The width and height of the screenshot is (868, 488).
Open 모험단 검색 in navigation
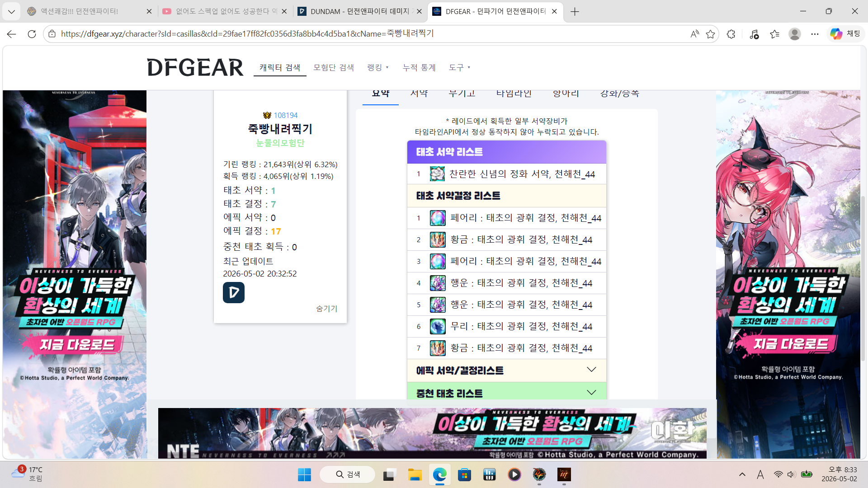tap(334, 67)
